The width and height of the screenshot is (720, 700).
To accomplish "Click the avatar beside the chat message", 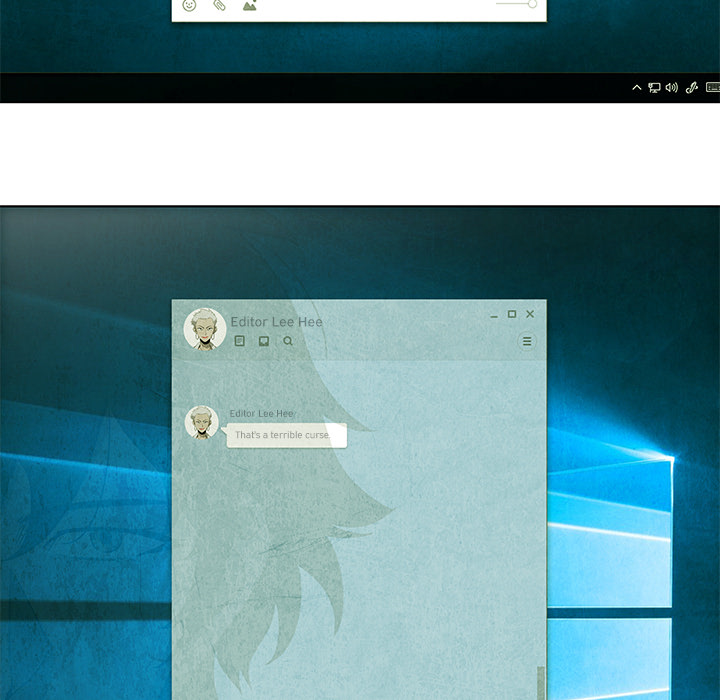I will click(x=202, y=422).
